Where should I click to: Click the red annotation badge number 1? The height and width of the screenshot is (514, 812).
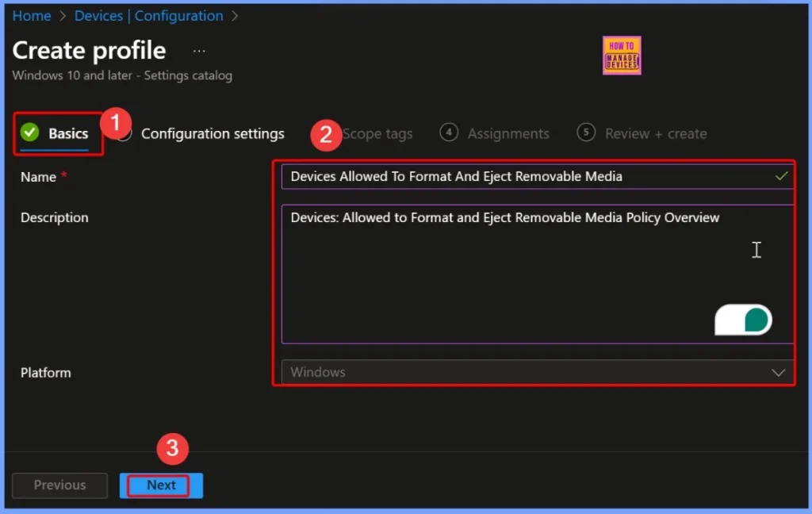click(117, 122)
